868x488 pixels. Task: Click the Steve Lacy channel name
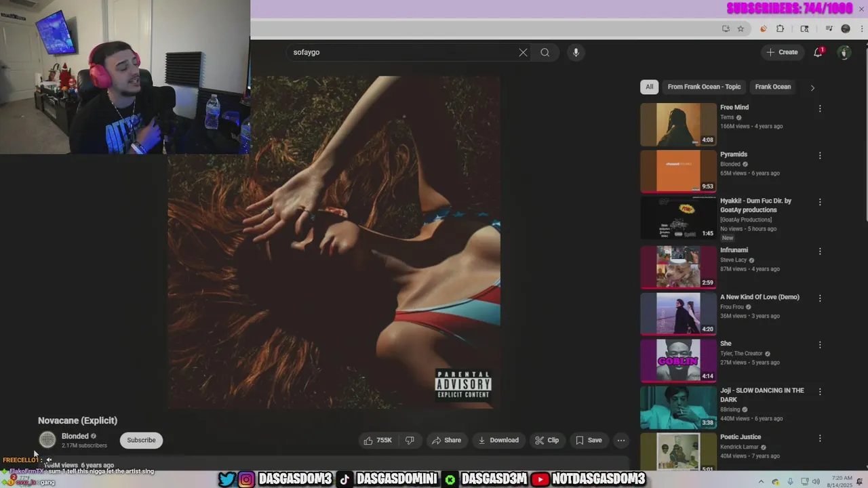(x=733, y=260)
